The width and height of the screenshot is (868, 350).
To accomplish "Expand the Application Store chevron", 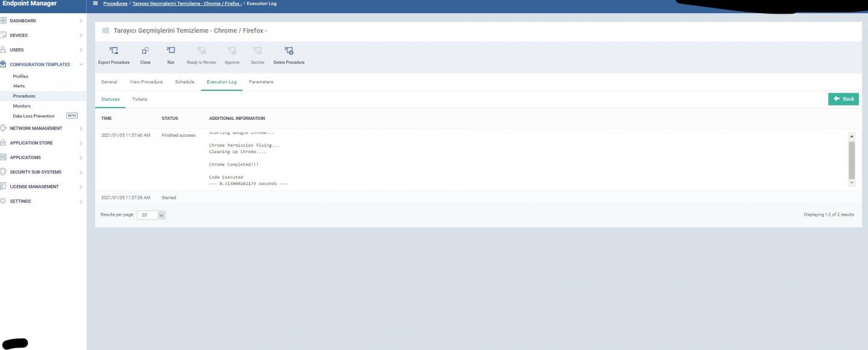I will point(81,143).
